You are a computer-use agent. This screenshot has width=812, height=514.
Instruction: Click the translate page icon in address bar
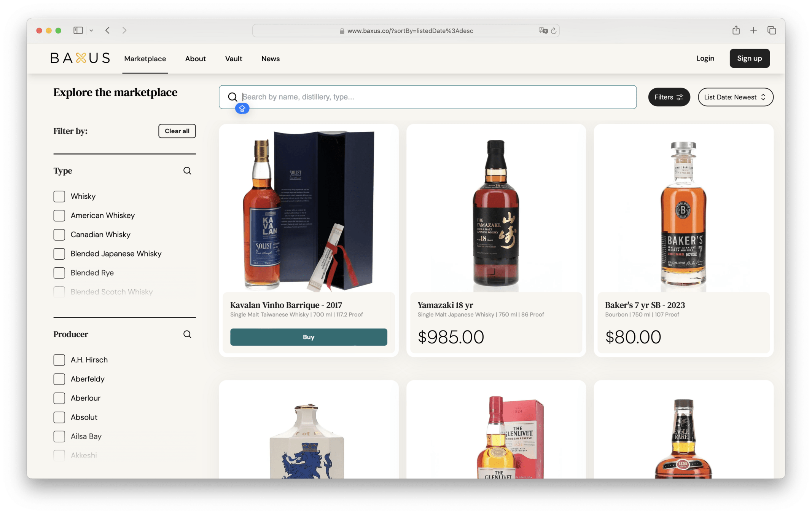543,31
